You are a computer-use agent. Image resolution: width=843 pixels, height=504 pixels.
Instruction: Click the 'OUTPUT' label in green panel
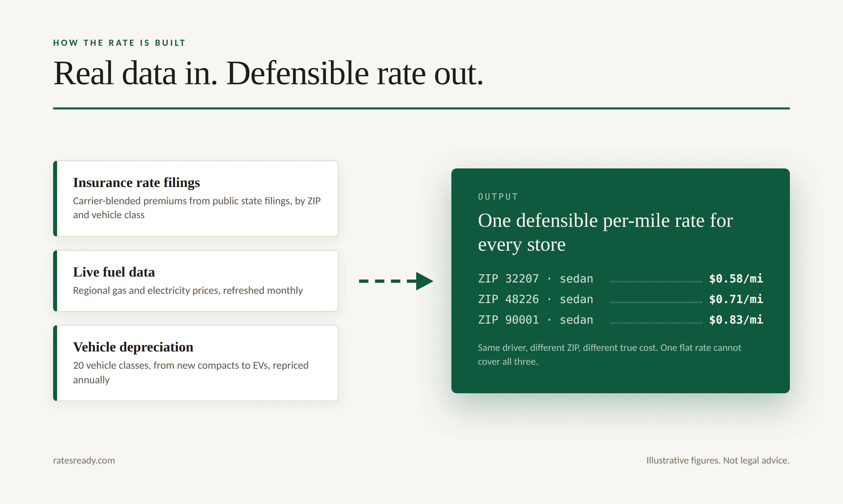coord(498,197)
